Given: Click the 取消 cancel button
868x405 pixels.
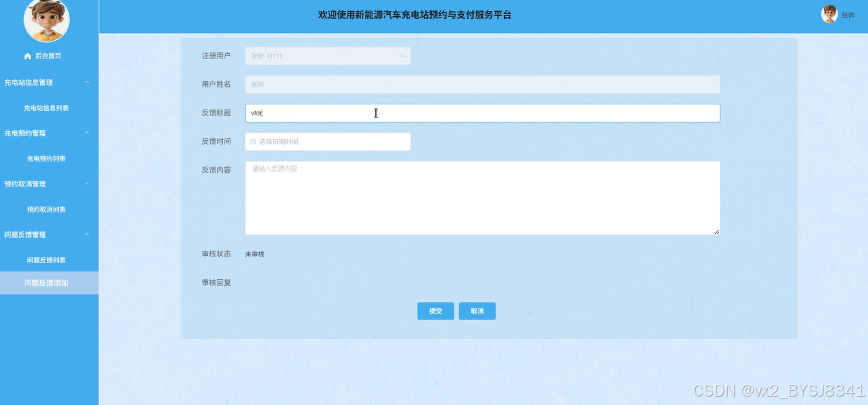Looking at the screenshot, I should [x=477, y=311].
